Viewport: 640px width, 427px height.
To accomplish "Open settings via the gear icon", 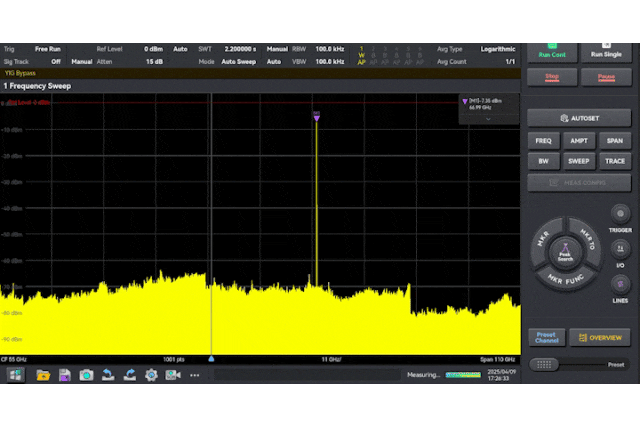I will pos(151,375).
